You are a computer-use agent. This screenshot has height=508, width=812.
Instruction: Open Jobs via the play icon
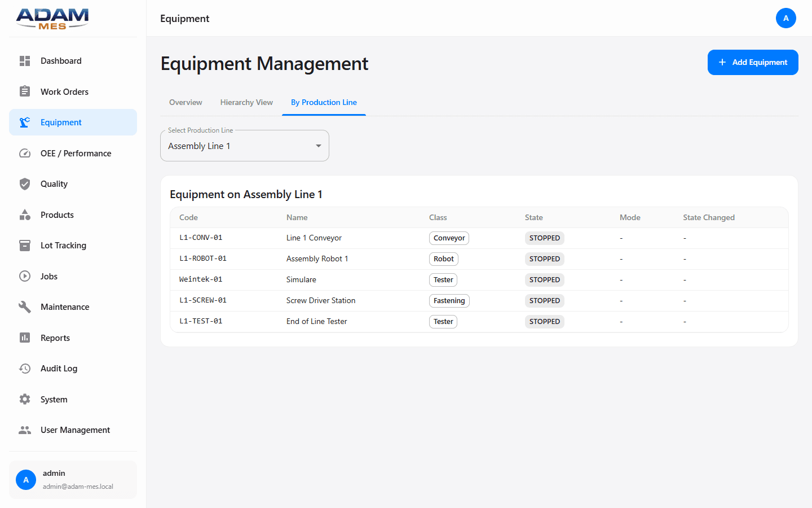coord(25,276)
